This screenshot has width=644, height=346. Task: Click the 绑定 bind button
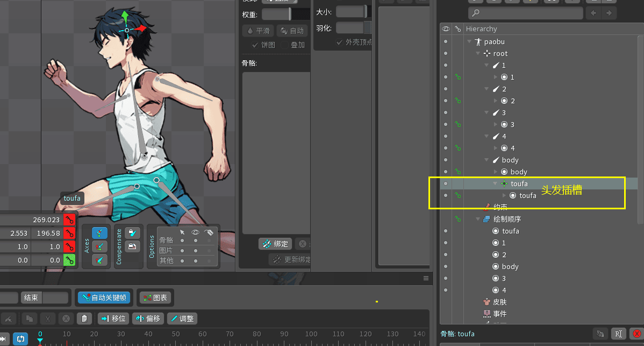click(275, 244)
